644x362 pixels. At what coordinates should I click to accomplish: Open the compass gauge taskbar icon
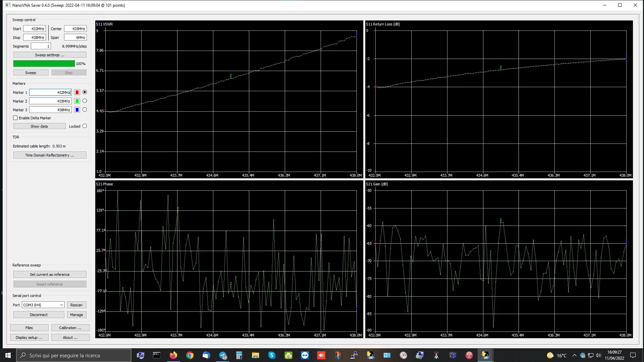point(404,355)
